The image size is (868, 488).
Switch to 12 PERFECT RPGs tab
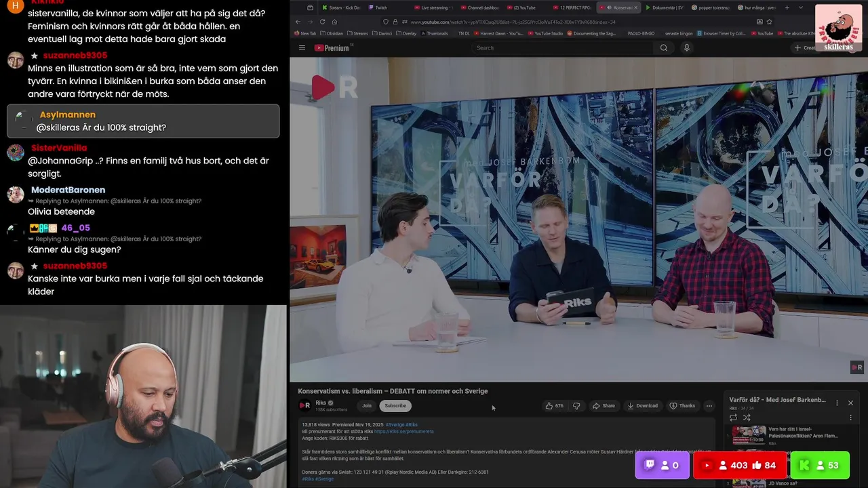[x=572, y=7]
